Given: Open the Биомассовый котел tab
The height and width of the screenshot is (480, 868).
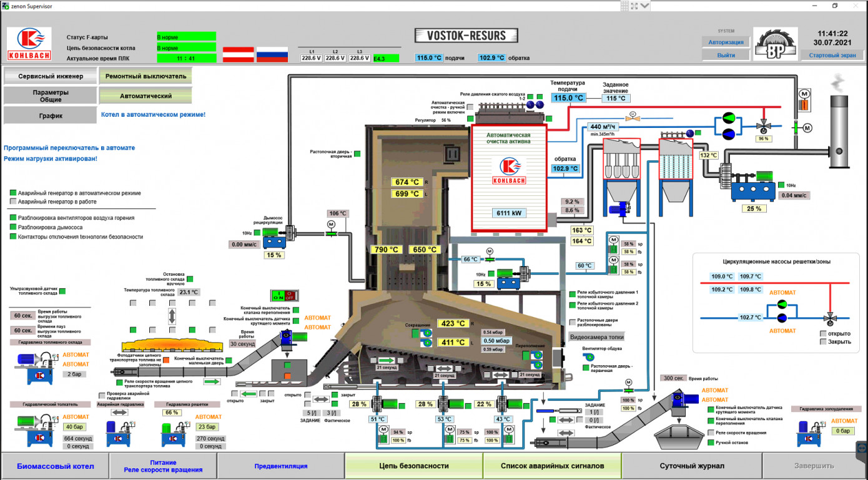Looking at the screenshot, I should (55, 466).
